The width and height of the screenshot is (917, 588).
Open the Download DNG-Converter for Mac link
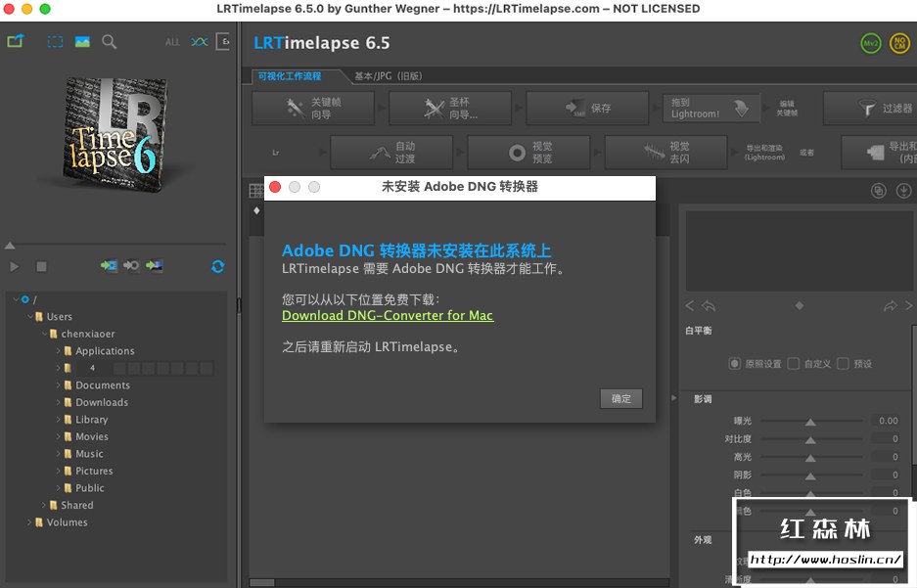pos(388,316)
